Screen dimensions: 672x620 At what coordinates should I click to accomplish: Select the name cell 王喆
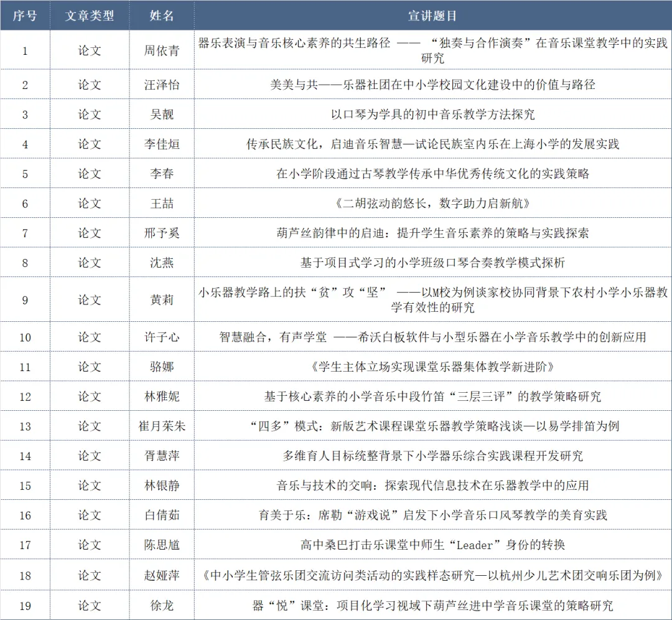click(162, 203)
